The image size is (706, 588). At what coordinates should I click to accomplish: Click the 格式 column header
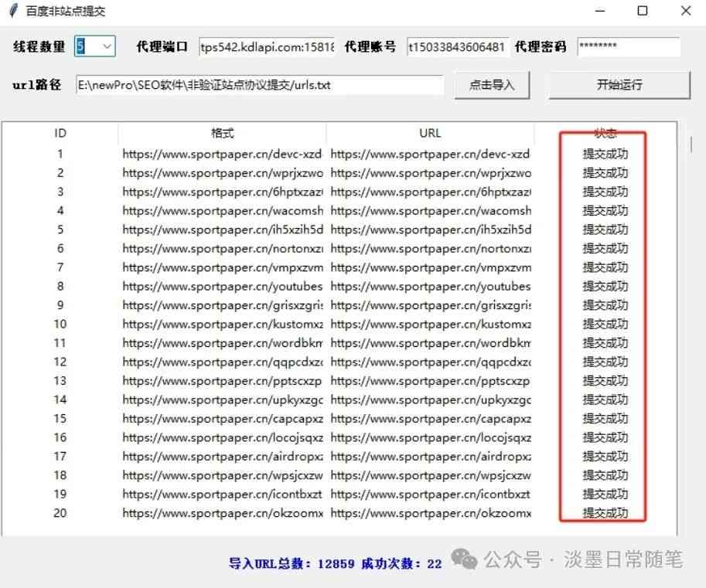tap(223, 133)
